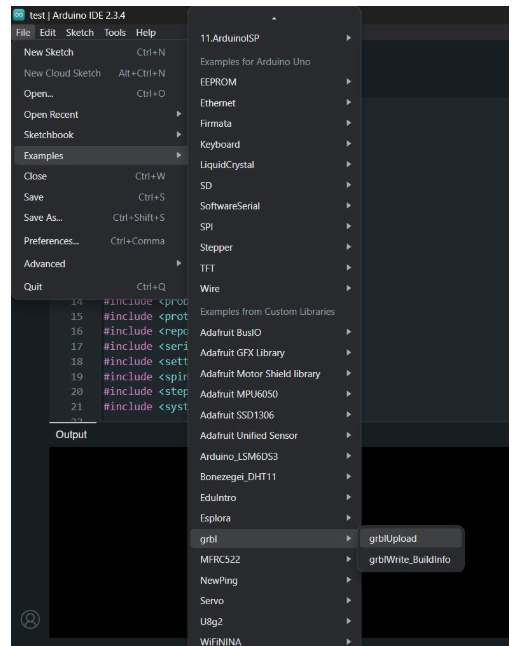Open the user account profile icon
The image size is (513, 646).
click(x=30, y=619)
